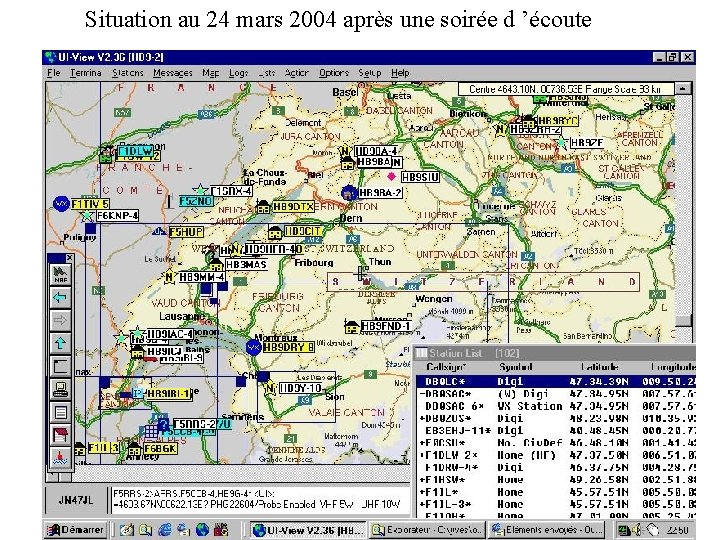Screen dimensions: 720x540
Task: Click the speaker volume tray icon
Action: pos(636,529)
